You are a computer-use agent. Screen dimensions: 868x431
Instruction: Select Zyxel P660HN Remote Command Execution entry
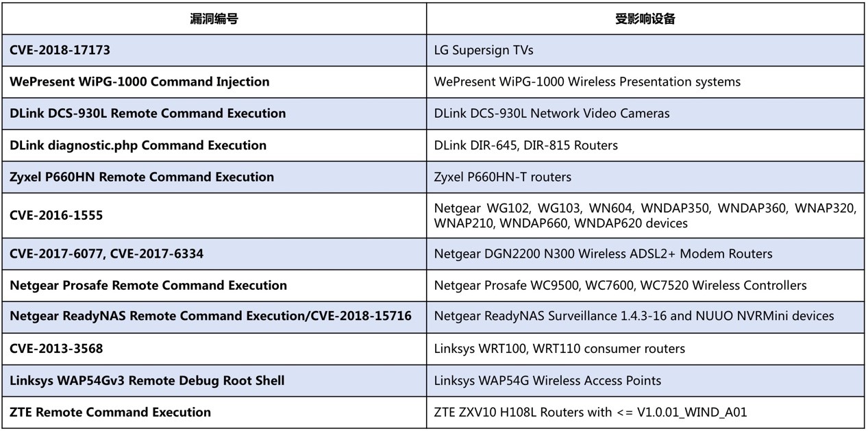214,177
